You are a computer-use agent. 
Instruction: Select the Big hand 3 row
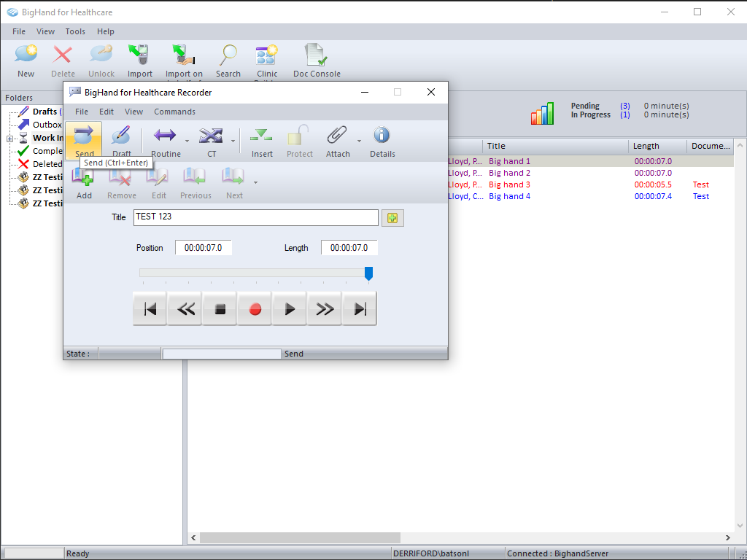pyautogui.click(x=591, y=184)
